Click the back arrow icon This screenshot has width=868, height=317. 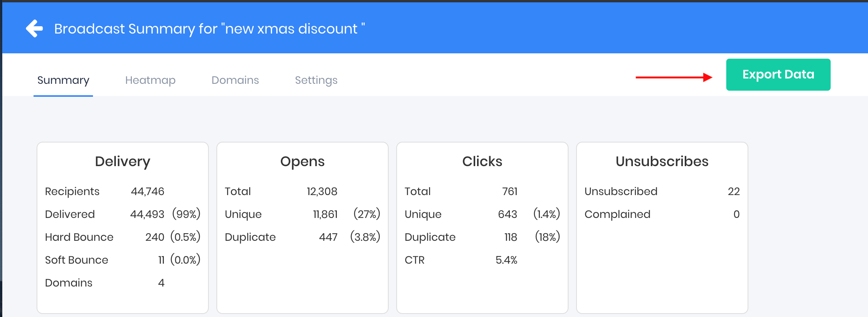[x=34, y=29]
